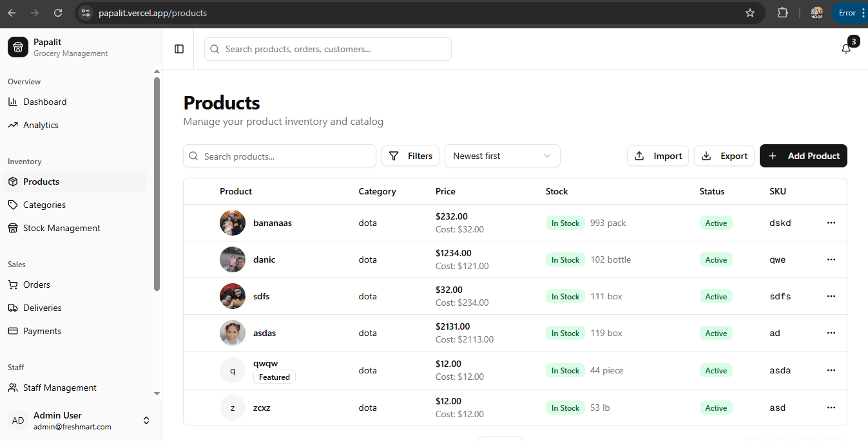Click the sdfs product thumbnail
Viewport: 868px width, 441px height.
coord(233,296)
